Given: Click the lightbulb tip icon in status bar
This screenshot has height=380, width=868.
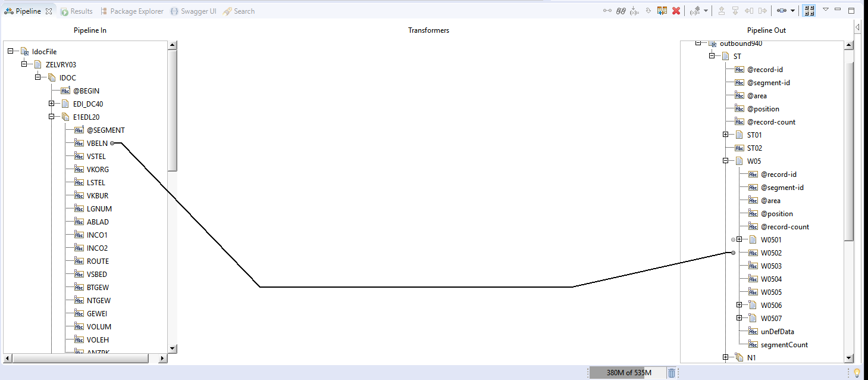Looking at the screenshot, I should 857,373.
